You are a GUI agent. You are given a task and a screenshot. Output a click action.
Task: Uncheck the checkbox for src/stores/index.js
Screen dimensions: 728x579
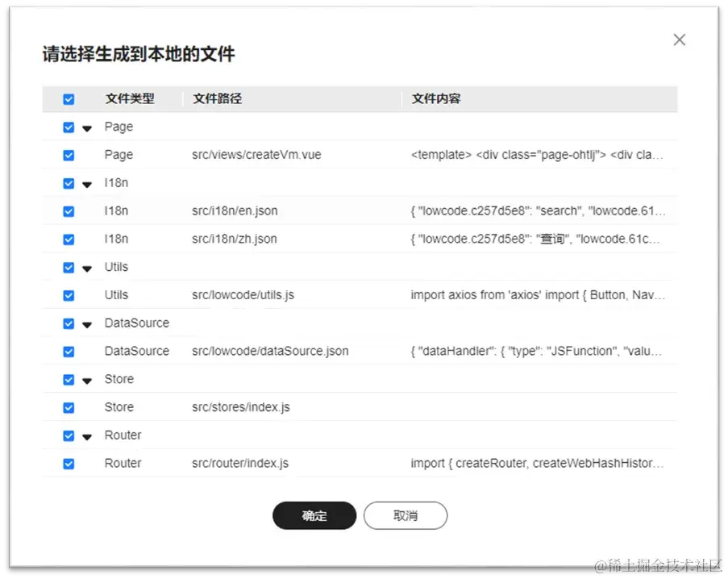69,407
